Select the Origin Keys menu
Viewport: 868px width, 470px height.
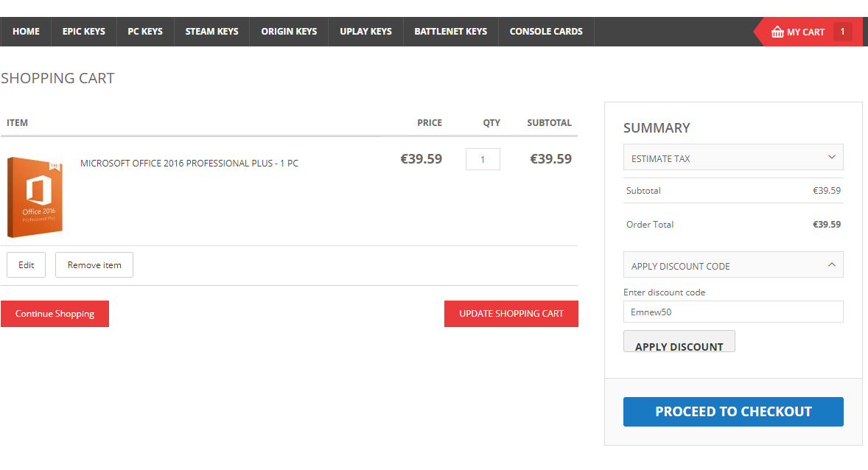tap(289, 32)
